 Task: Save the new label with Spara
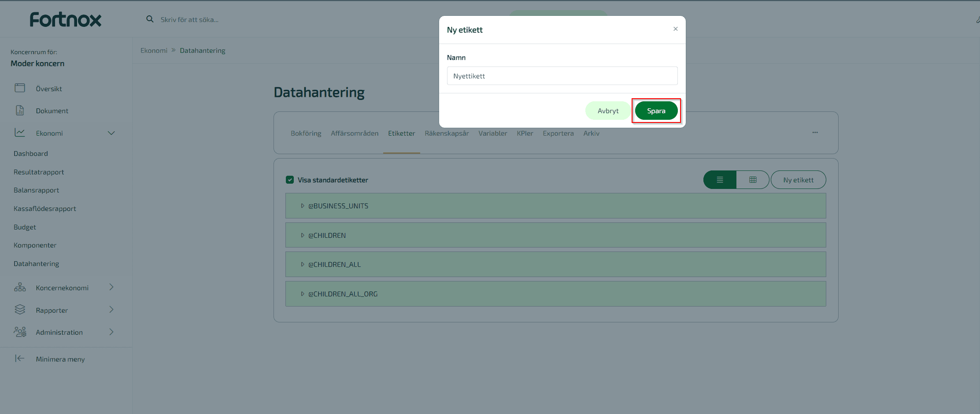coord(656,111)
